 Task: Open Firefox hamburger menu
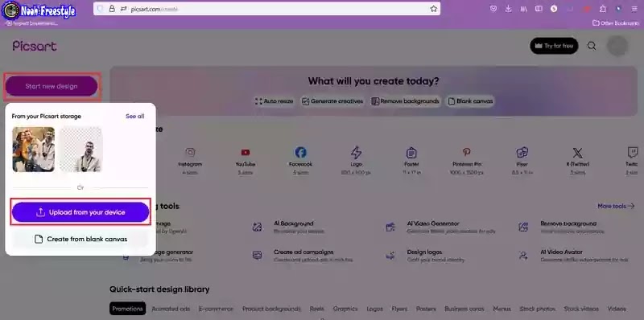[x=634, y=9]
